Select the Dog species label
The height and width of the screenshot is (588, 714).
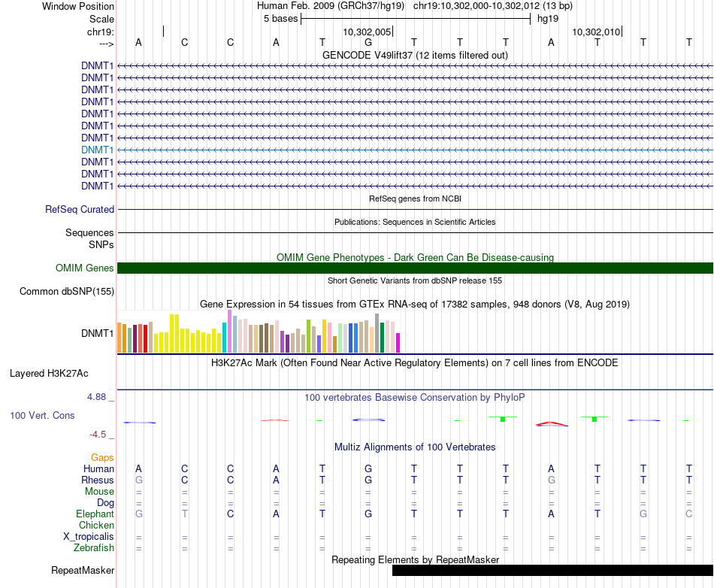point(105,503)
